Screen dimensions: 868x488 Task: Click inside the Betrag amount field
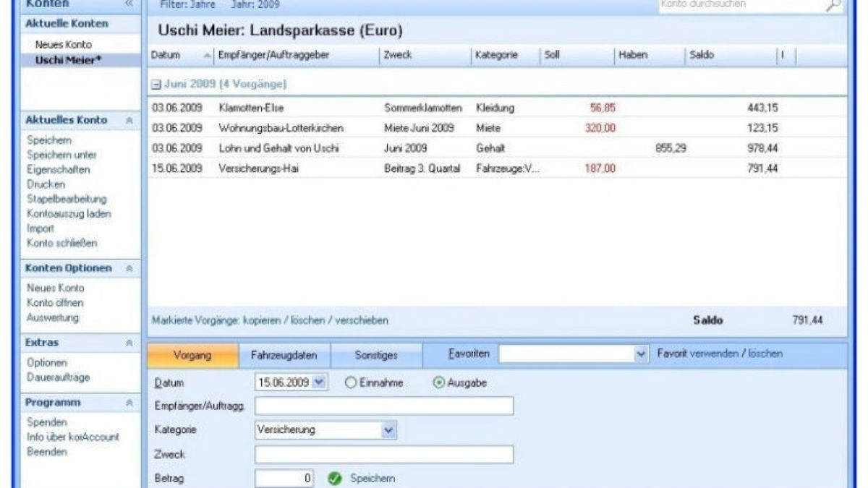tap(282, 477)
